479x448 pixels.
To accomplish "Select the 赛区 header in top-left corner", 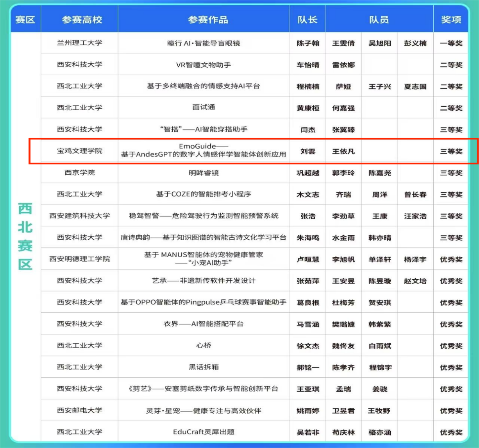I will [x=25, y=20].
